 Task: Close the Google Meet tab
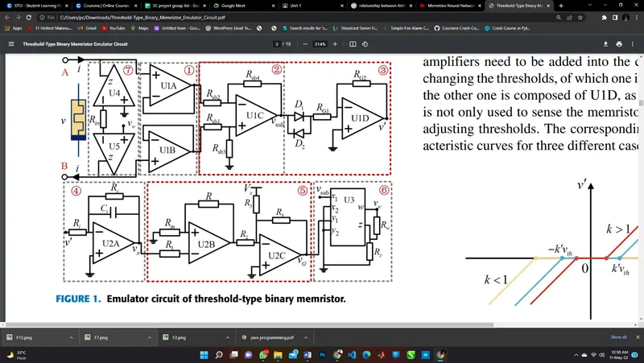(273, 6)
